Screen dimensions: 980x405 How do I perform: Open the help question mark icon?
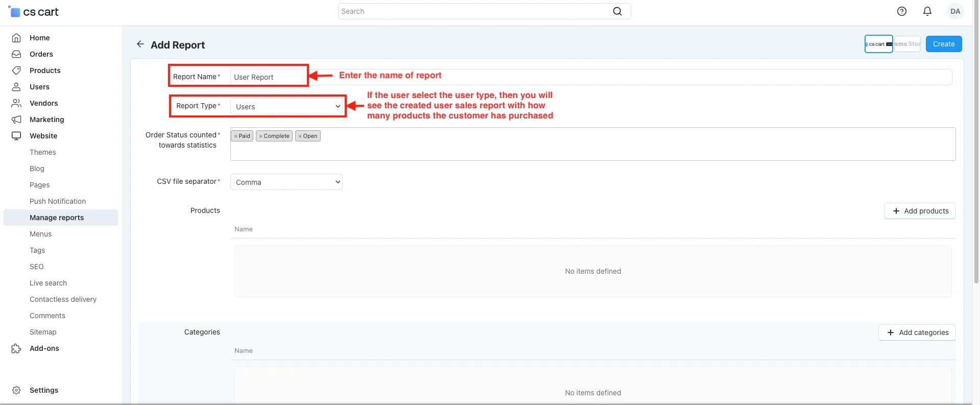pyautogui.click(x=901, y=11)
